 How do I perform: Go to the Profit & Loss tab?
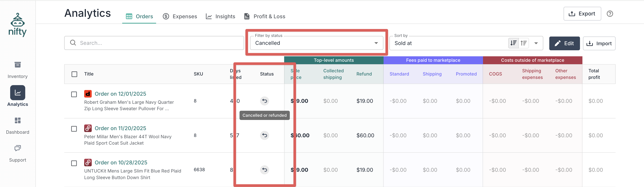[x=265, y=17]
